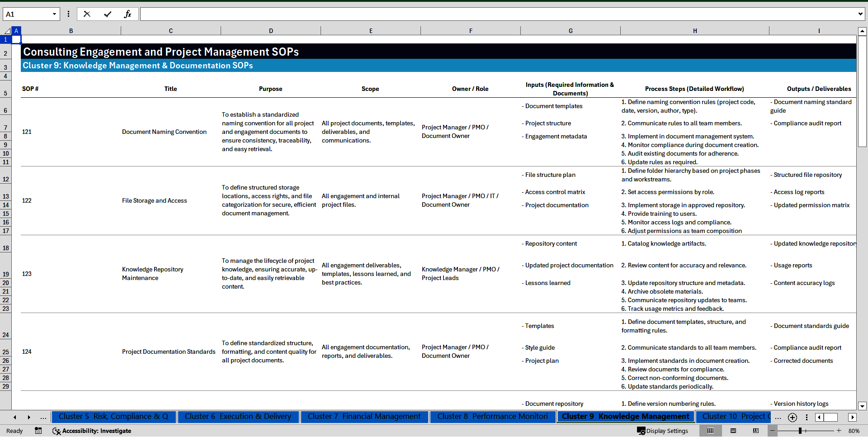868x437 pixels.
Task: Toggle Normal view in the status bar
Action: pos(710,431)
